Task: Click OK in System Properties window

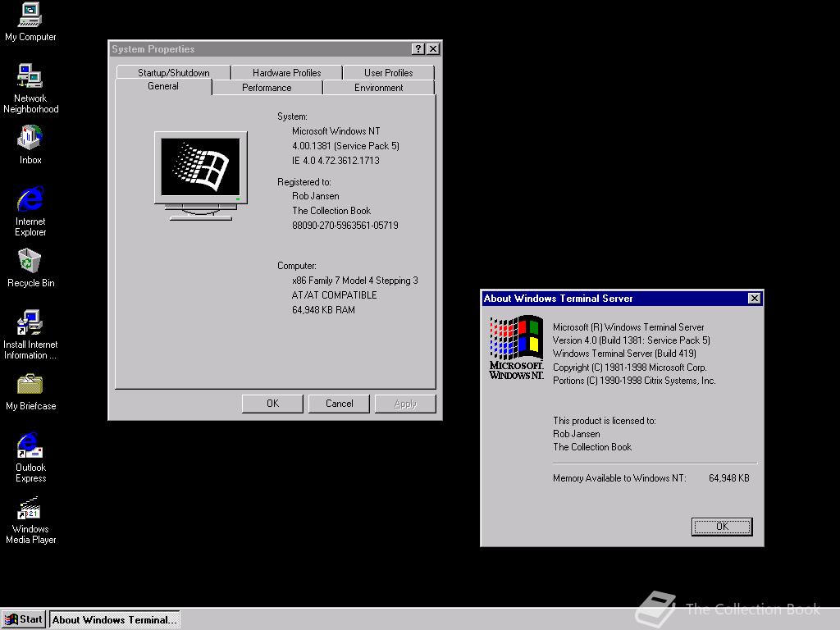Action: (x=272, y=404)
